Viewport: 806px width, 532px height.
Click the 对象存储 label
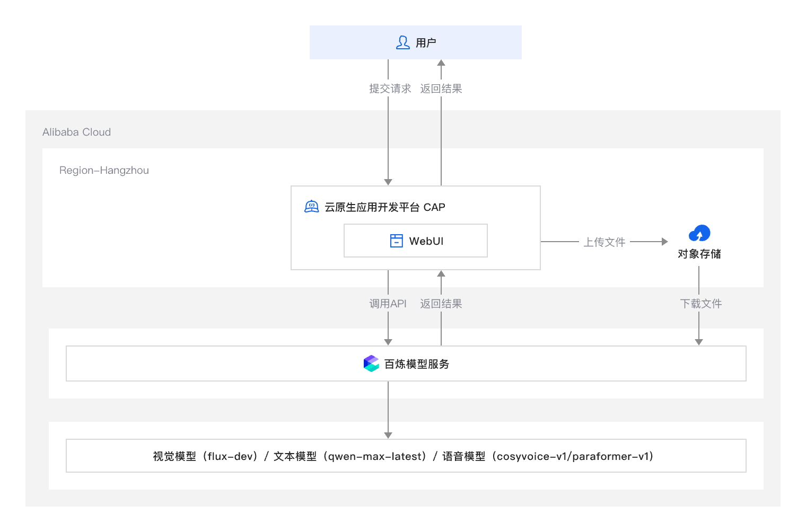click(x=699, y=254)
